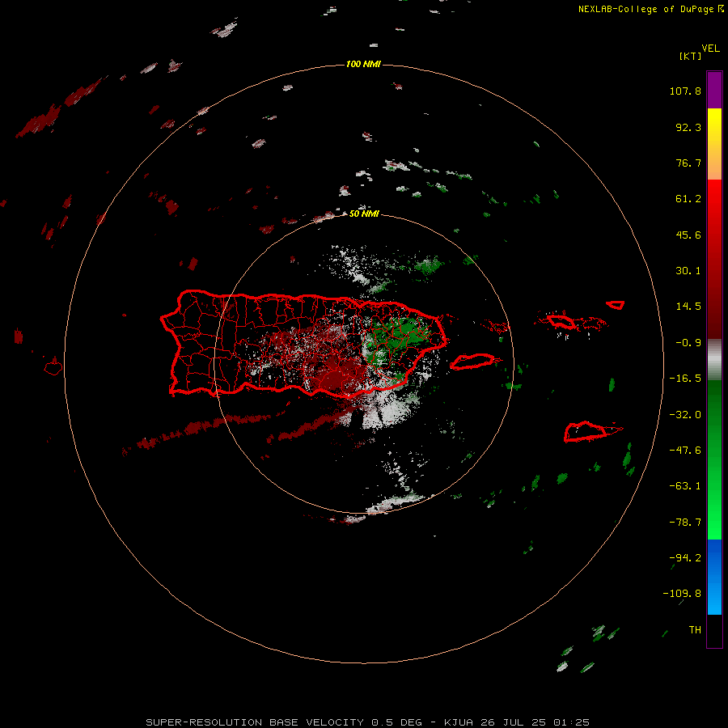728x728 pixels.
Task: Click the 61.2 velocity scale value
Action: [688, 199]
